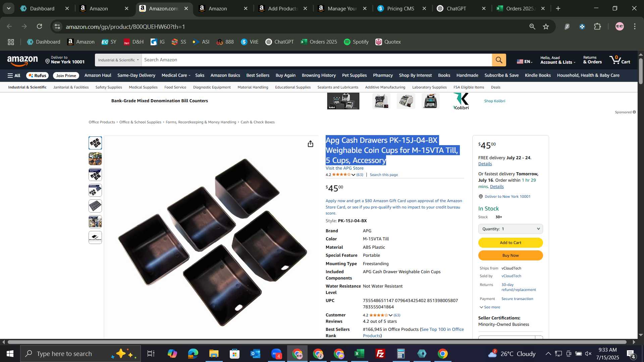Click the zoom magnifier icon in address bar

pyautogui.click(x=532, y=26)
